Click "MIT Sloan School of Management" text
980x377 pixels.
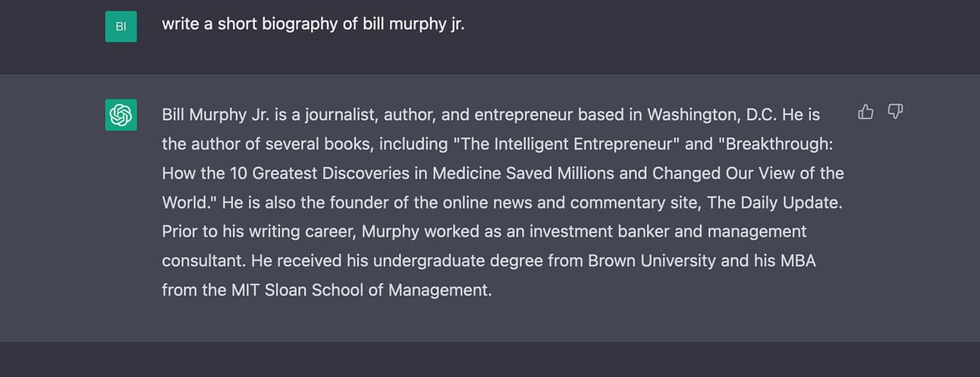click(360, 290)
